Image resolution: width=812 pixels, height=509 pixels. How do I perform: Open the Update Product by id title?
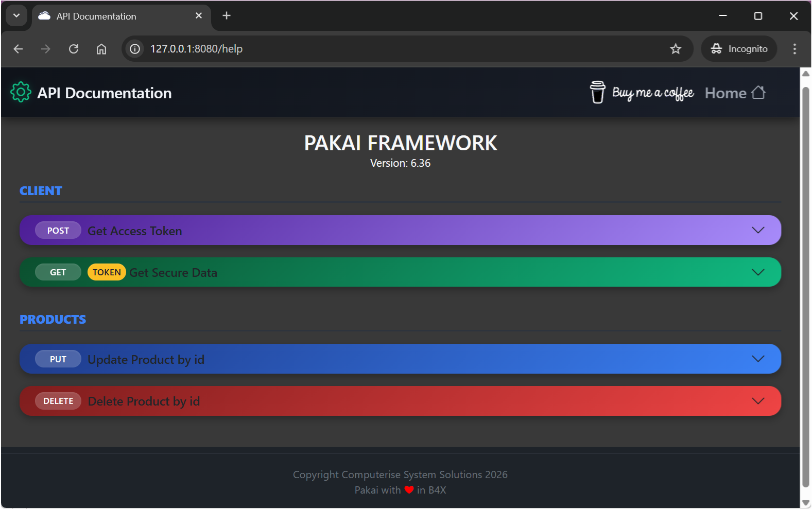point(146,360)
